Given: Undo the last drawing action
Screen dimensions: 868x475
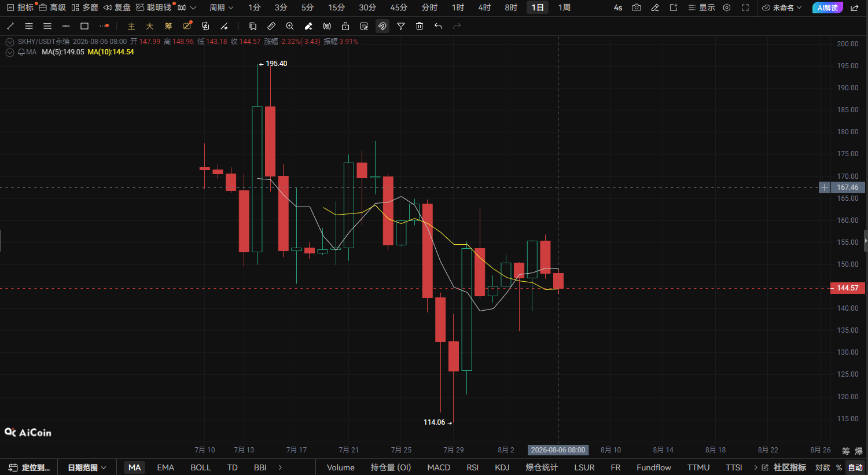Looking at the screenshot, I should click(438, 26).
